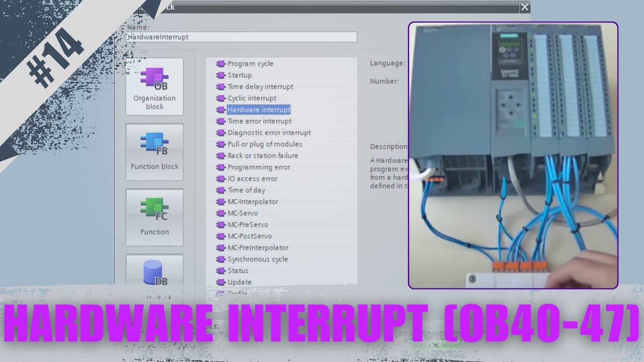Select 'Diagnostic error interrupt' list entry

point(269,133)
